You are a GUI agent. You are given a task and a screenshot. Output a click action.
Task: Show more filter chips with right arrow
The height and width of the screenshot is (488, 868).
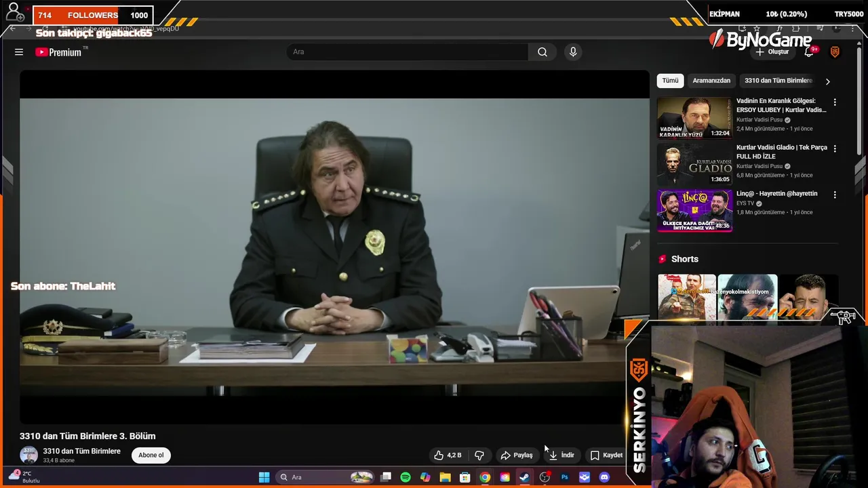pos(827,81)
